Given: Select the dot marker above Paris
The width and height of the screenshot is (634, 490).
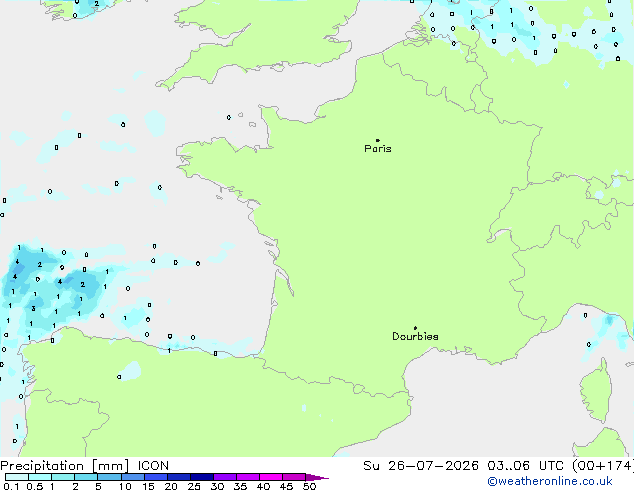Looking at the screenshot, I should [378, 140].
